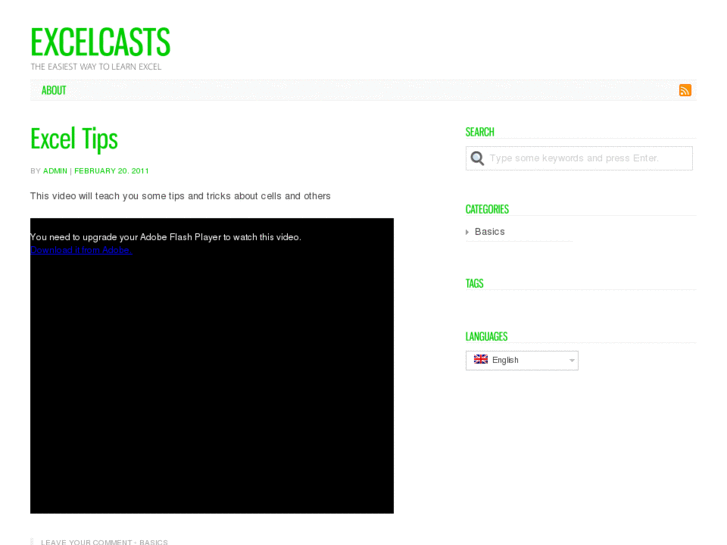The image size is (727, 545).
Task: Follow the Download it from Adobe link
Action: click(81, 250)
